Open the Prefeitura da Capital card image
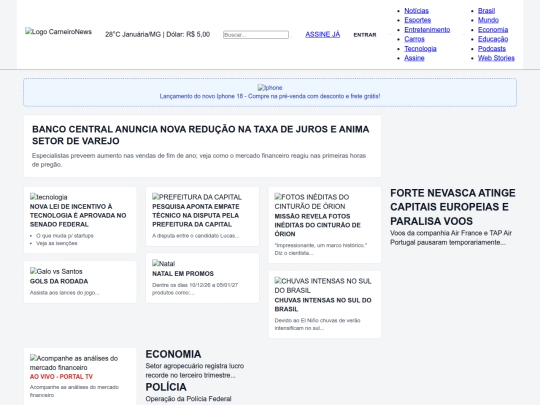The height and width of the screenshot is (405, 540). (x=197, y=197)
